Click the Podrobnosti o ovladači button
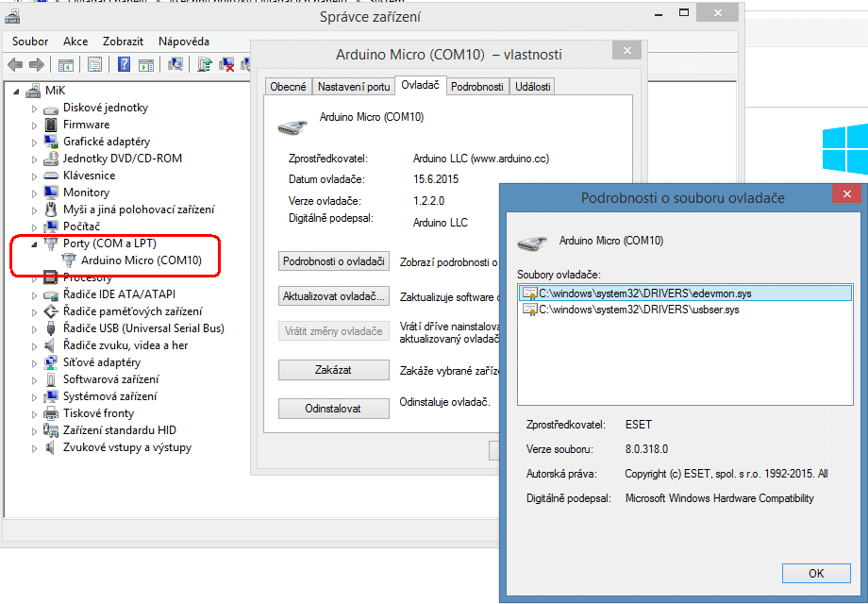868x604 pixels. [x=334, y=261]
